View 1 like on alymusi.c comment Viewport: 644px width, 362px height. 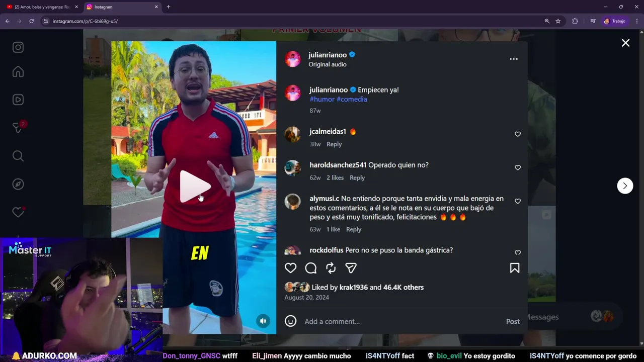pos(333,229)
